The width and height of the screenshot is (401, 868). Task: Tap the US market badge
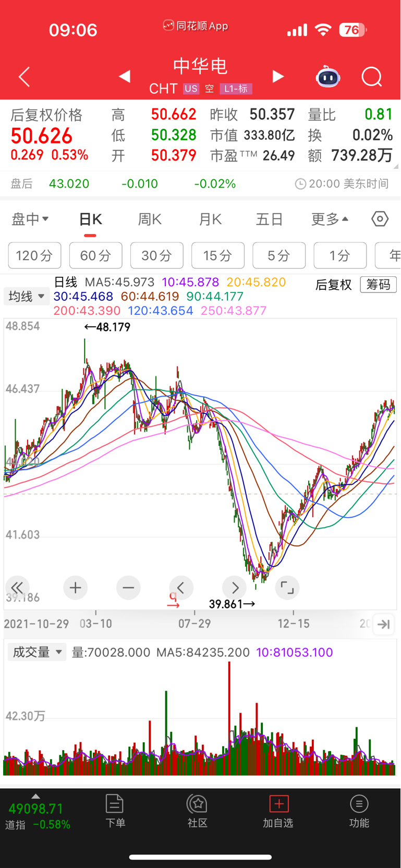click(x=191, y=89)
